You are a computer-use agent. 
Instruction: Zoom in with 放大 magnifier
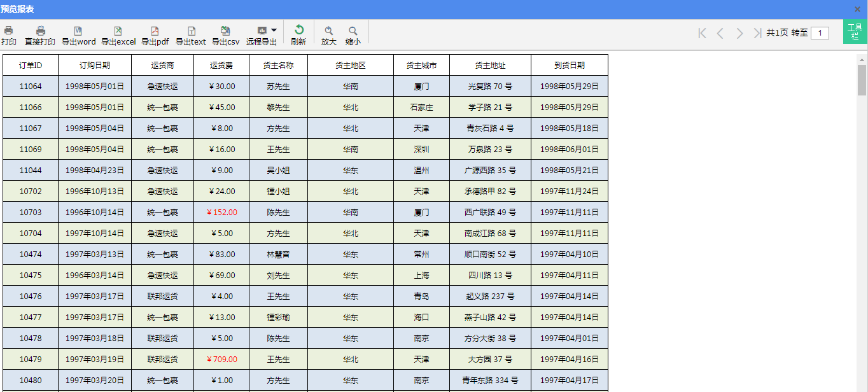329,31
